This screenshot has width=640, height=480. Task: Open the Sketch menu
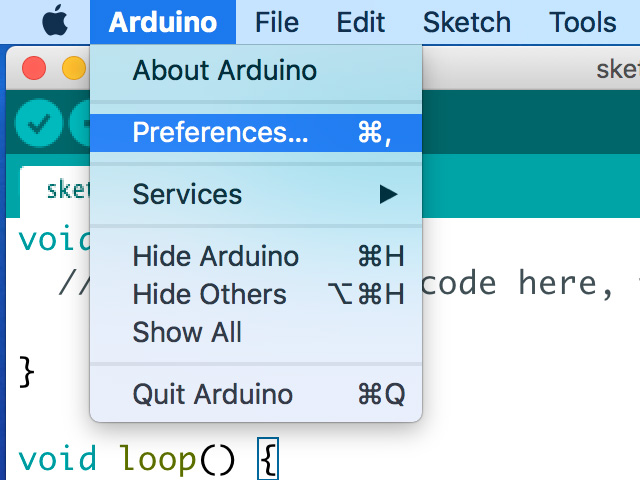pos(466,22)
